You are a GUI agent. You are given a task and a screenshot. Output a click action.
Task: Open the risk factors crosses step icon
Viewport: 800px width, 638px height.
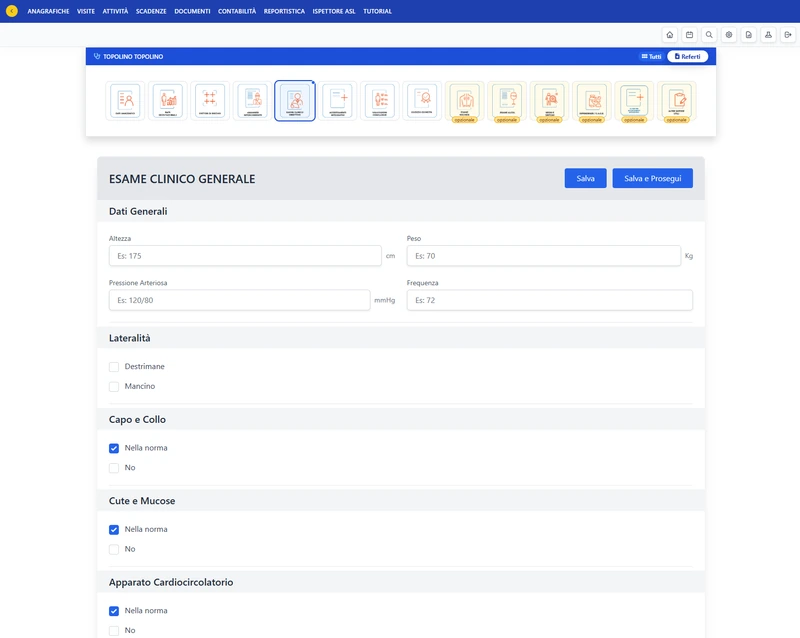pyautogui.click(x=210, y=101)
